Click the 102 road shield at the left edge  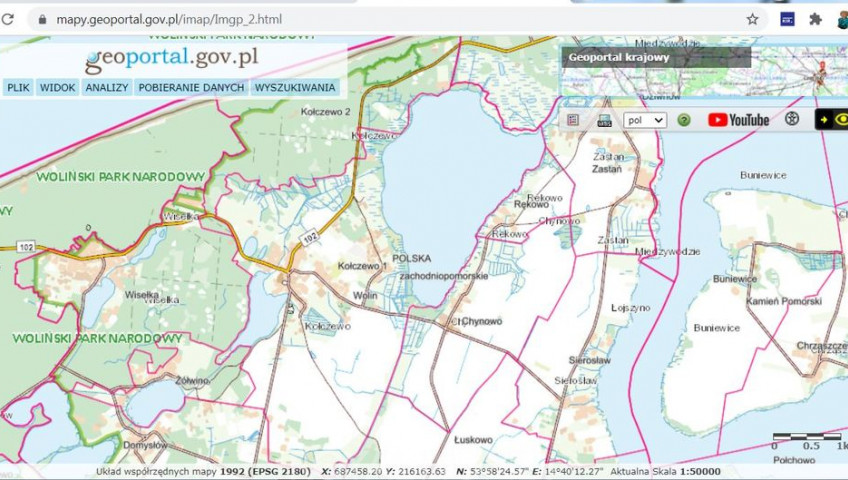click(x=25, y=247)
